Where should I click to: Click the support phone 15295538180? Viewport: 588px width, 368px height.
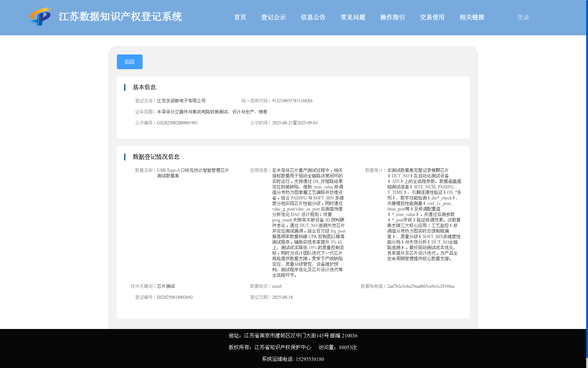point(310,359)
